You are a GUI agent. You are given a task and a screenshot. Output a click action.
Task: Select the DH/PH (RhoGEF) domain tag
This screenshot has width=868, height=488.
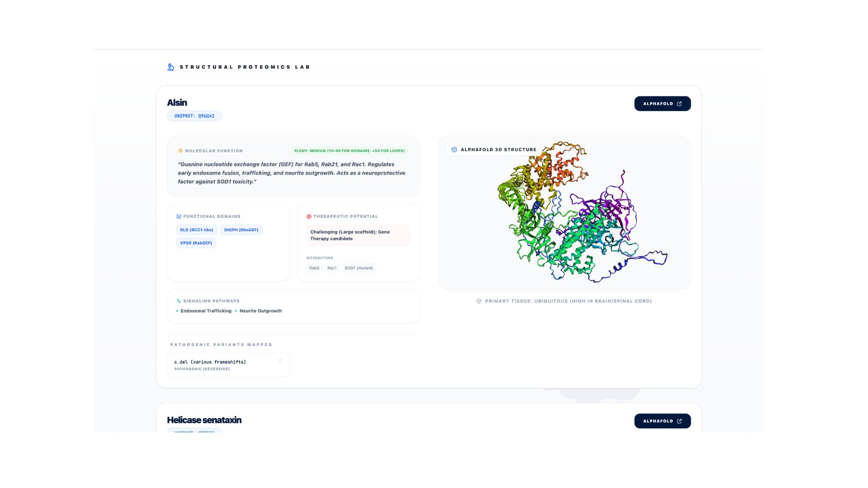(241, 230)
